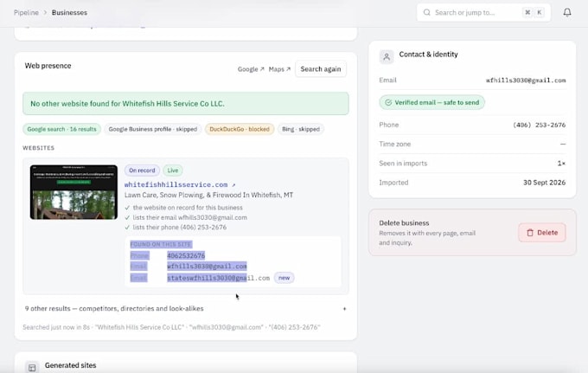Image resolution: width=588 pixels, height=373 pixels.
Task: Click the Web presence heading
Action: pyautogui.click(x=48, y=66)
